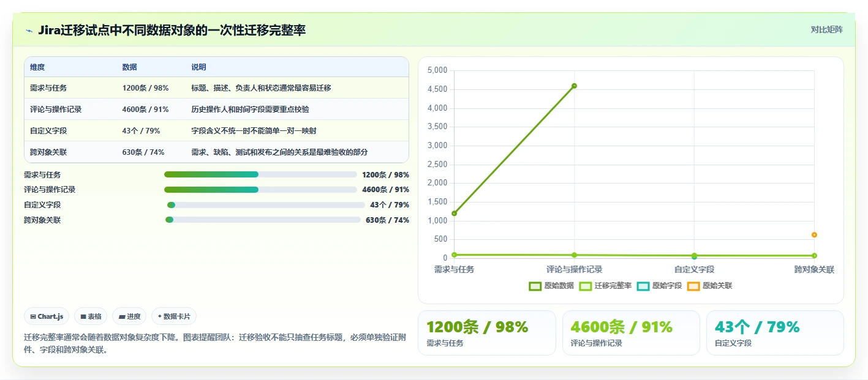Click the 进度 chip
The width and height of the screenshot is (868, 380).
point(129,316)
